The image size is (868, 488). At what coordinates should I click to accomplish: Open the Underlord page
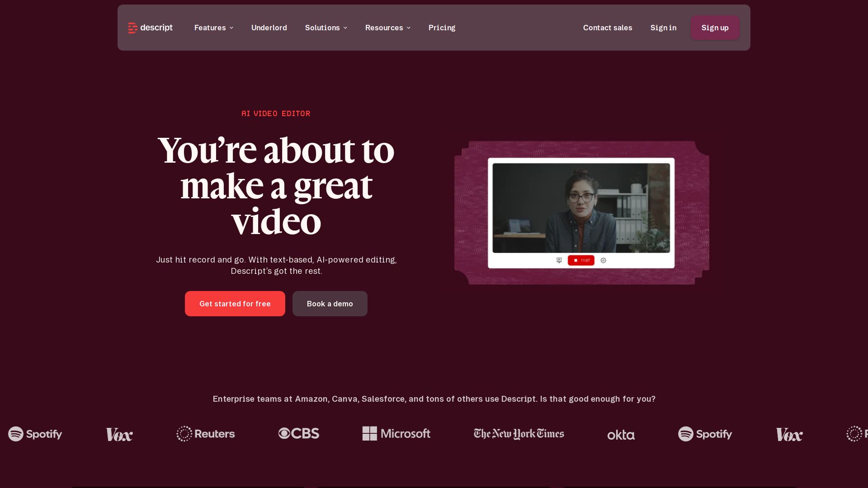tap(269, 28)
